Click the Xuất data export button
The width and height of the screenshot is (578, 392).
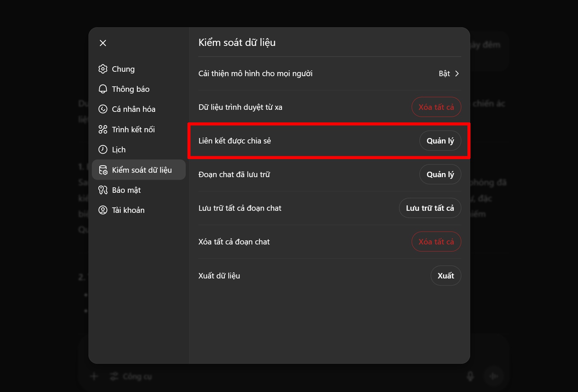(x=446, y=276)
